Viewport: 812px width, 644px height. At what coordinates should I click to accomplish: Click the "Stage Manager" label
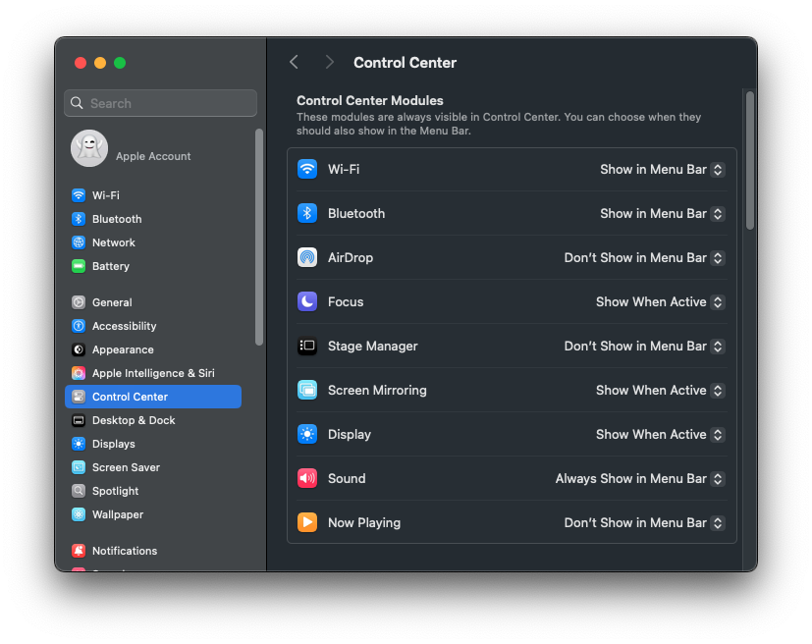click(373, 346)
